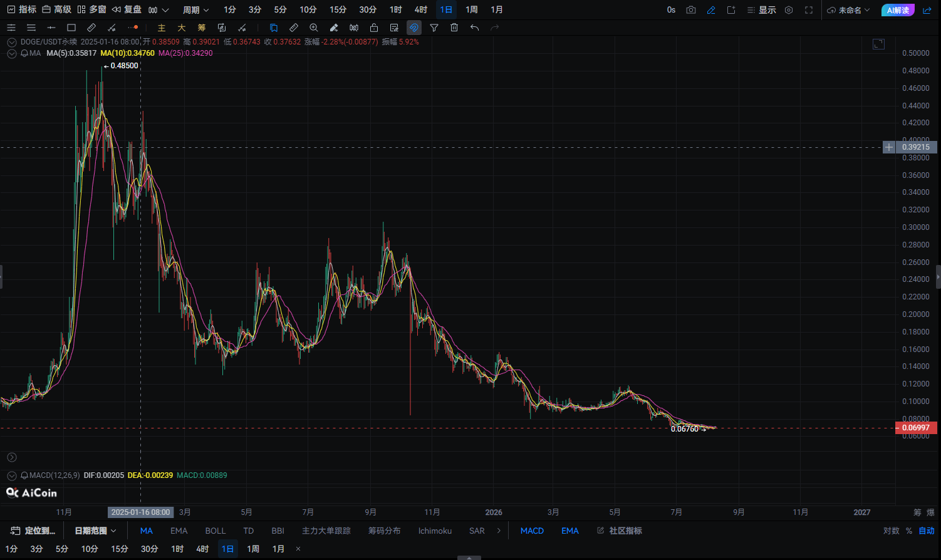Switch price axis to 对数 log scale

pos(892,531)
